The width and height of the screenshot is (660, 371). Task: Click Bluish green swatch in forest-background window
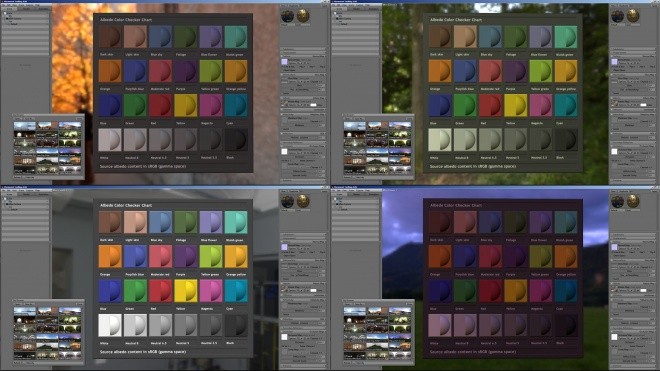pos(566,37)
